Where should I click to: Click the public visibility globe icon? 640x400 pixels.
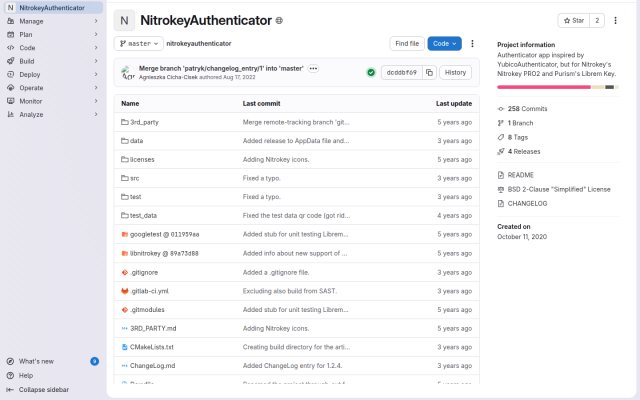(x=279, y=20)
